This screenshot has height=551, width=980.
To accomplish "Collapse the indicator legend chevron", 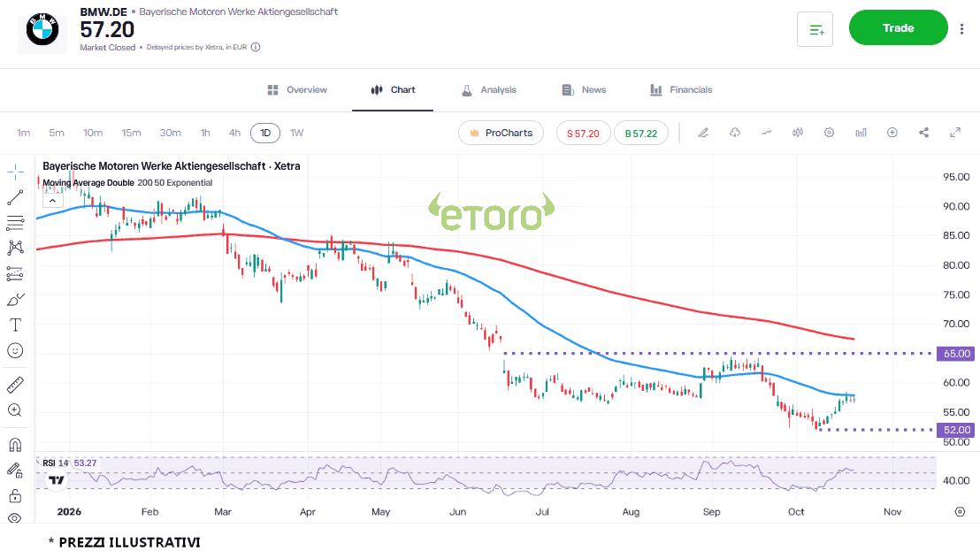I will (52, 201).
